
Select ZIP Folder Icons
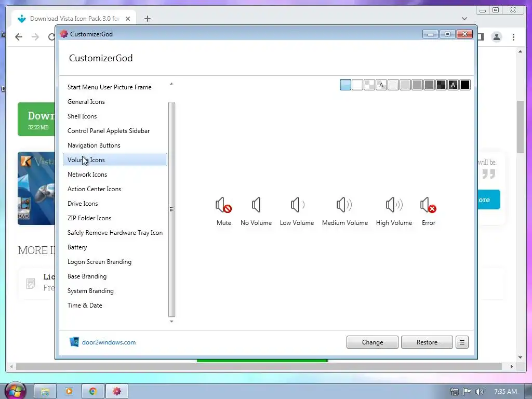[115, 218]
